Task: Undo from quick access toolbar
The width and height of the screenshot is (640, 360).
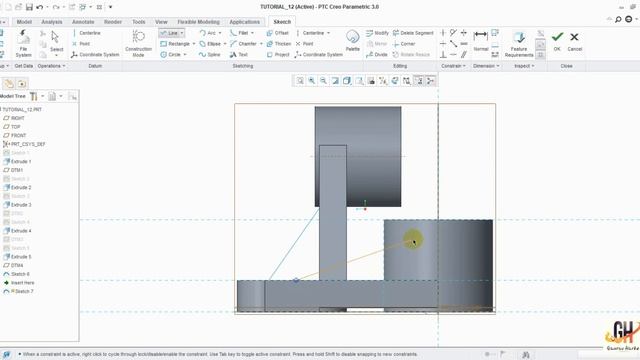Action: click(40, 7)
